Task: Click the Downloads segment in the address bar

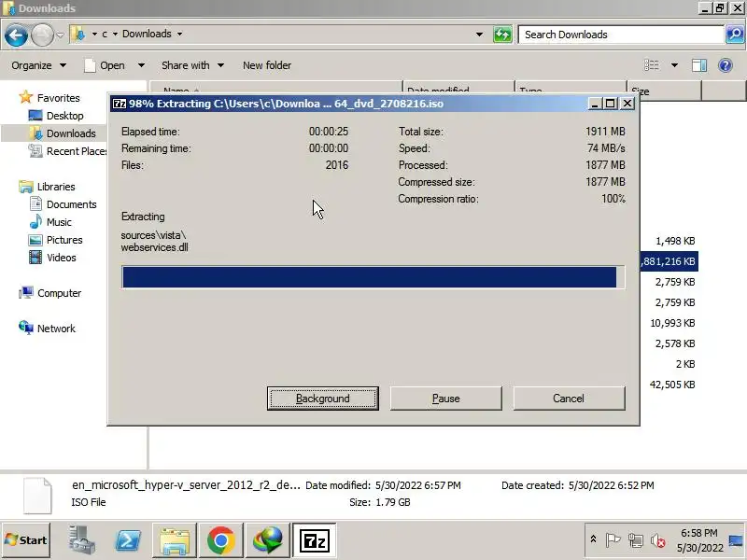Action: pyautogui.click(x=147, y=34)
